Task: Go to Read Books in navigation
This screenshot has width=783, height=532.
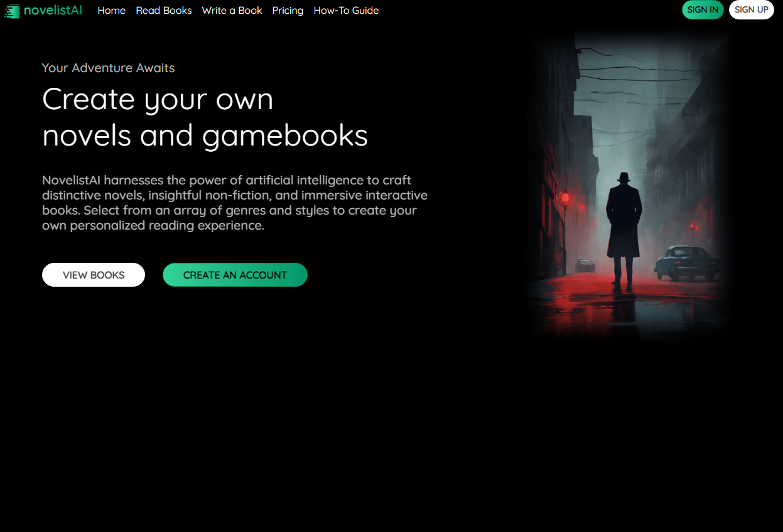Action: click(x=164, y=10)
